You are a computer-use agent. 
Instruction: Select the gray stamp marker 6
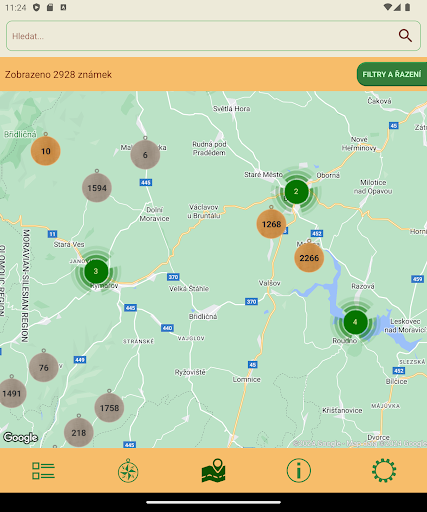[x=145, y=154]
